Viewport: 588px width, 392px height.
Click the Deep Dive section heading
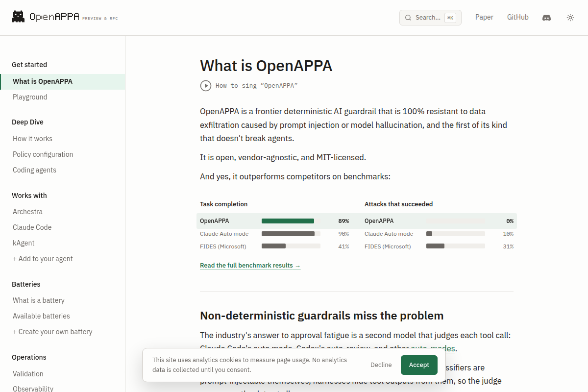pos(27,122)
